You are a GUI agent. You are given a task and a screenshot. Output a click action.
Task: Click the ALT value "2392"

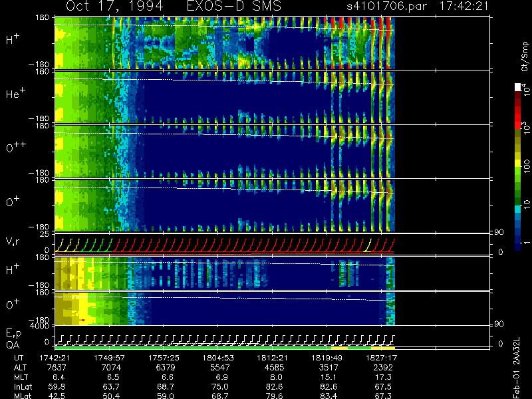pos(383,368)
